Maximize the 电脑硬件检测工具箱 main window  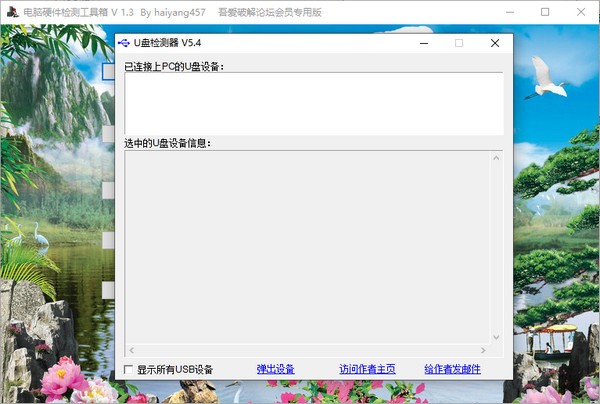[545, 12]
